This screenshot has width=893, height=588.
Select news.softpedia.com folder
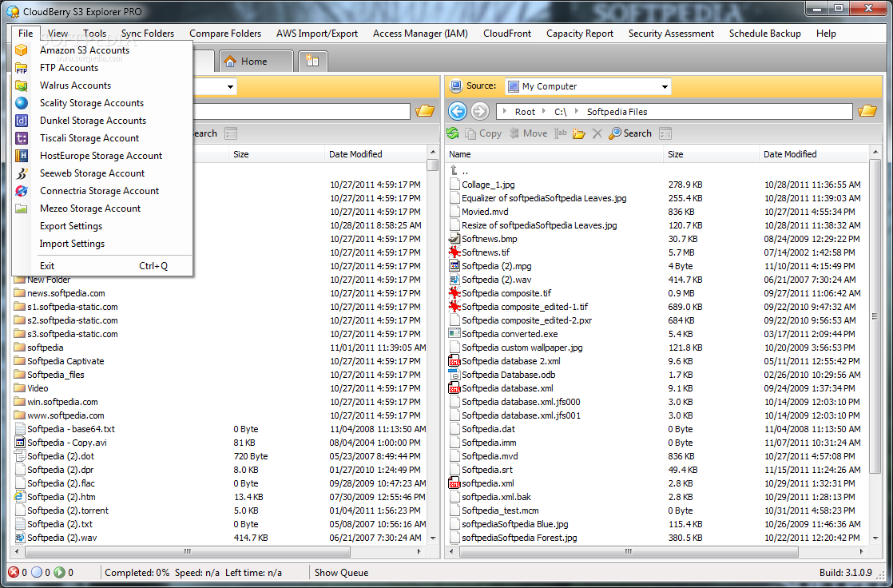pyautogui.click(x=66, y=293)
